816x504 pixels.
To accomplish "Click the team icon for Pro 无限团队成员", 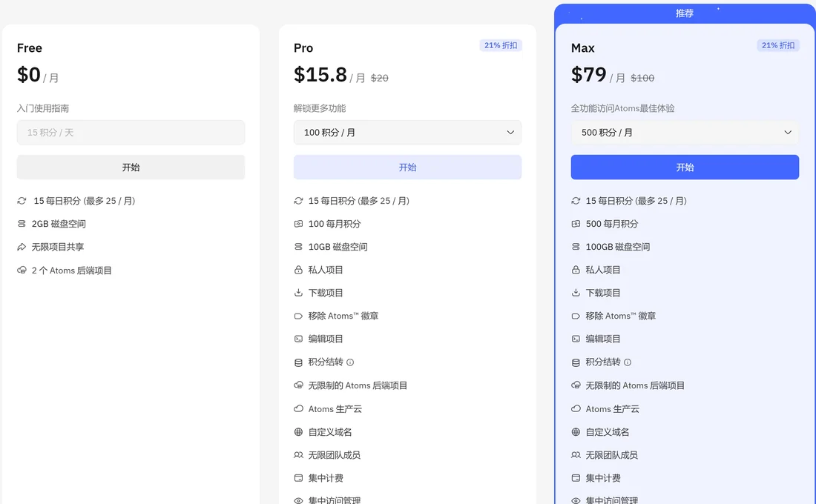I will [x=298, y=455].
